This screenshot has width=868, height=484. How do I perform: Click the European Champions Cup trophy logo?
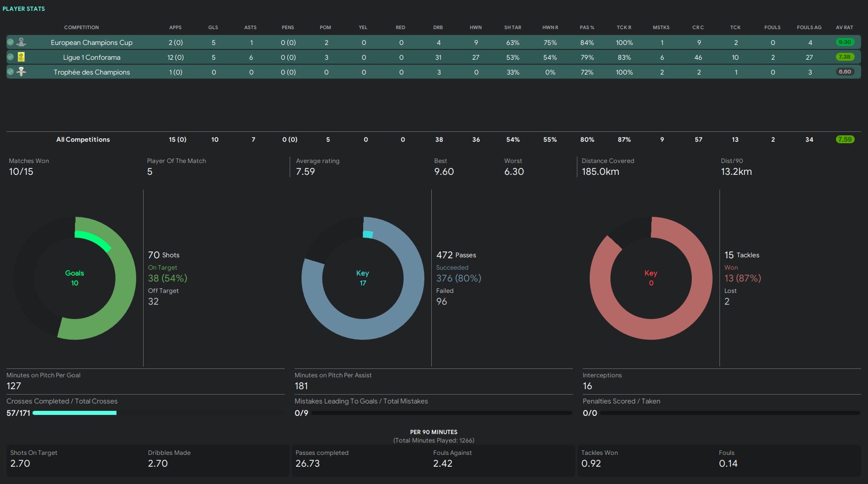click(21, 42)
